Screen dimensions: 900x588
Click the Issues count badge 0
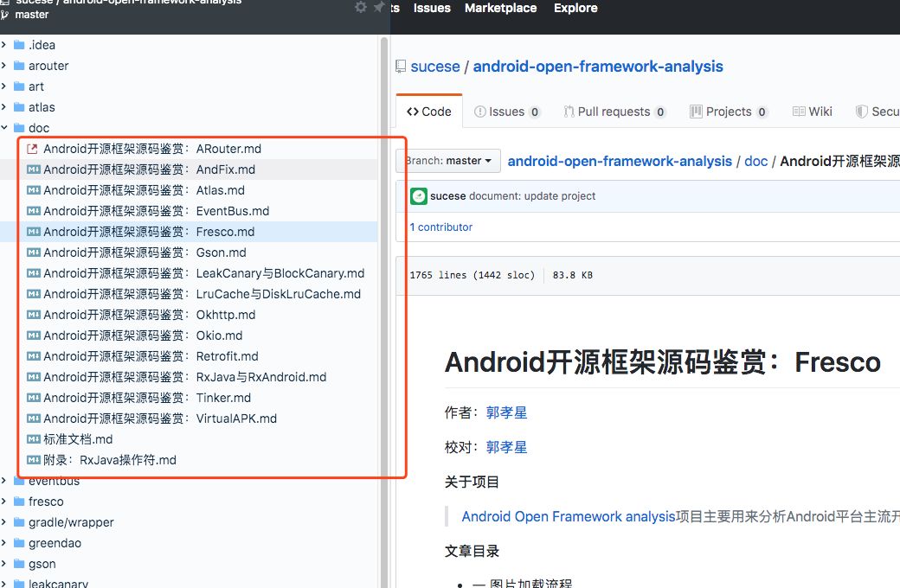(x=535, y=112)
